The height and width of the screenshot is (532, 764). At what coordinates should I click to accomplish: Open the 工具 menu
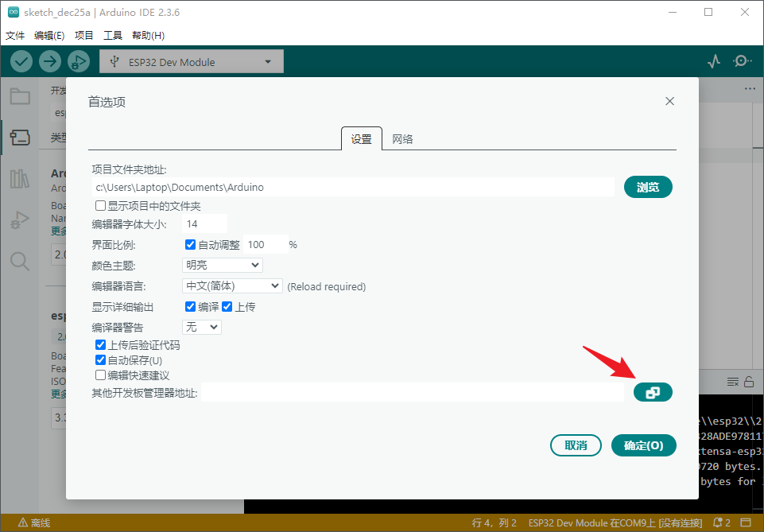coord(111,35)
